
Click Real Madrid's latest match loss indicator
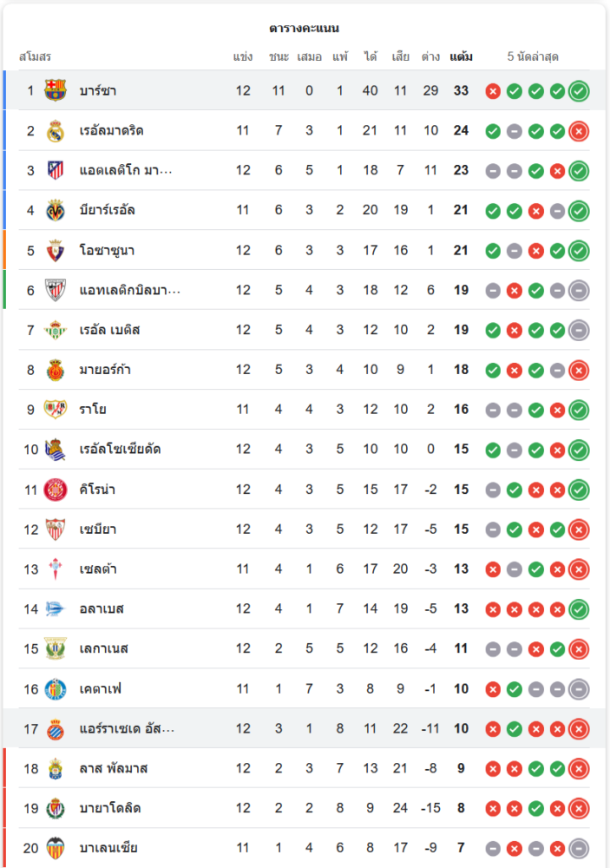(x=579, y=130)
